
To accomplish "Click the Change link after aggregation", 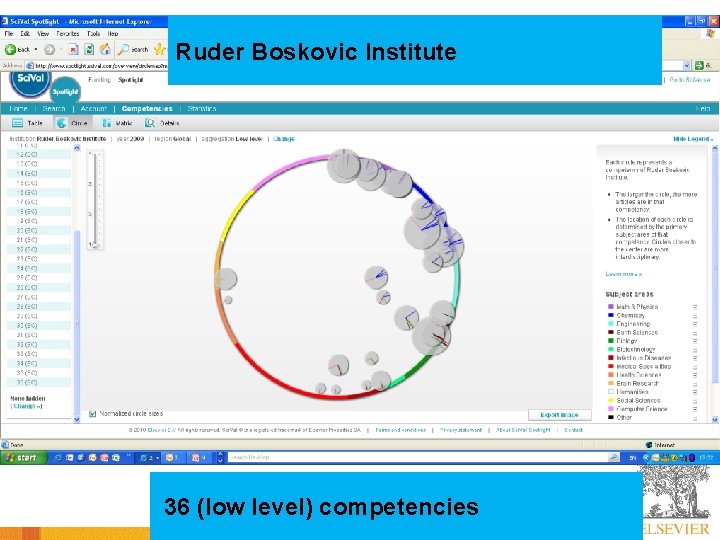I will [284, 139].
